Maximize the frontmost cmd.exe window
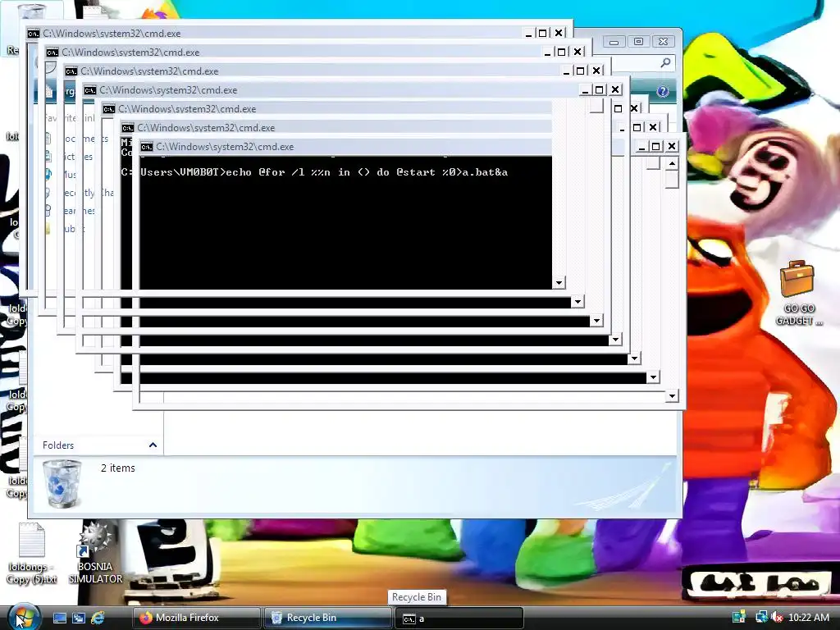Image resolution: width=840 pixels, height=630 pixels. (655, 146)
